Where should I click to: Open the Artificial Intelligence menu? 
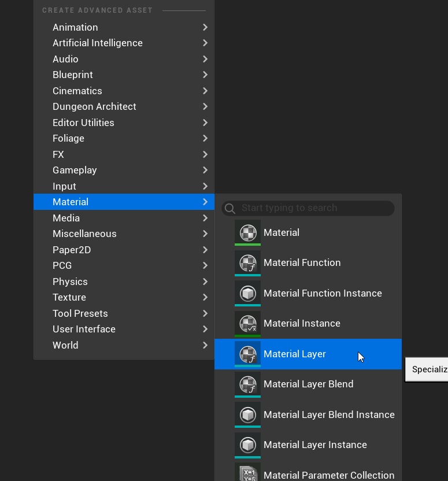tap(97, 43)
